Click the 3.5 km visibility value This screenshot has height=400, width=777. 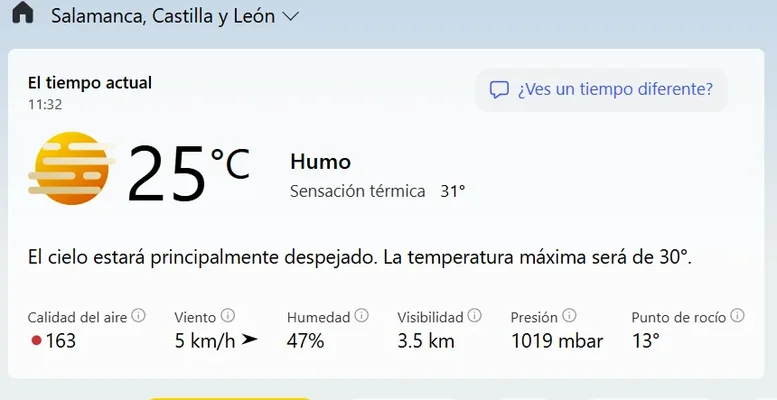tap(425, 341)
